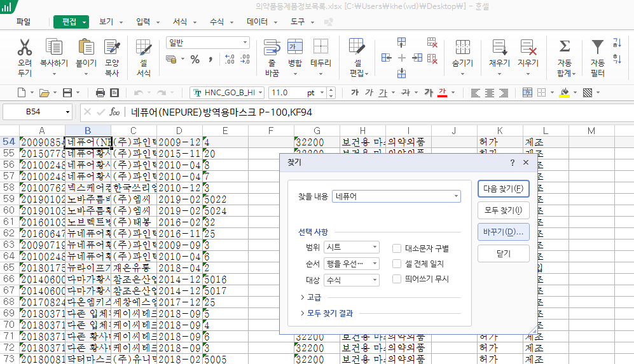
Task: Click the Save disk icon
Action: pos(67,93)
